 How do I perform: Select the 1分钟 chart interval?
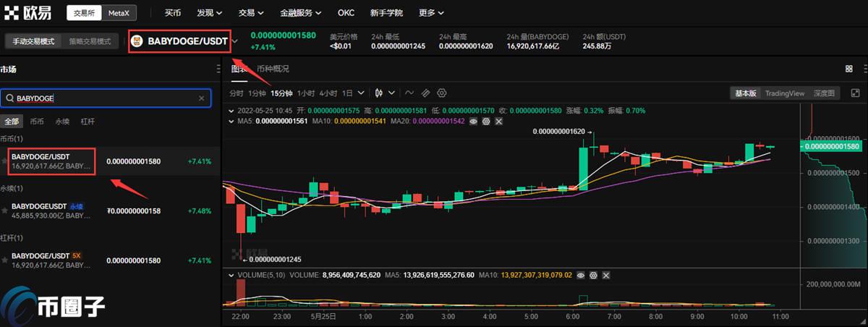pyautogui.click(x=257, y=93)
